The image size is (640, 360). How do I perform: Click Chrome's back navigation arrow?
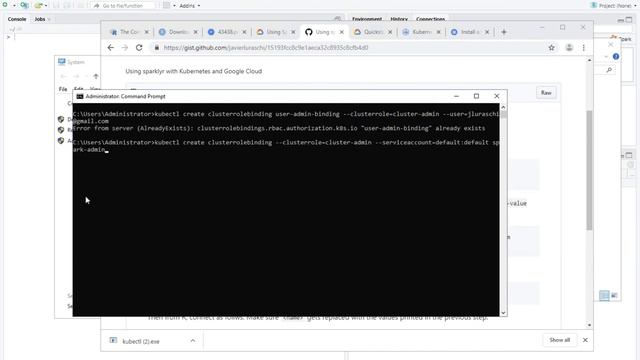(x=111, y=48)
